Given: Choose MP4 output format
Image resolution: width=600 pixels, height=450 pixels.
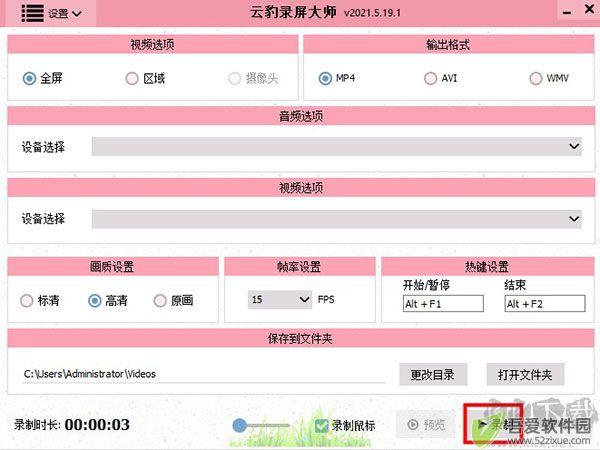Looking at the screenshot, I should click(x=337, y=78).
